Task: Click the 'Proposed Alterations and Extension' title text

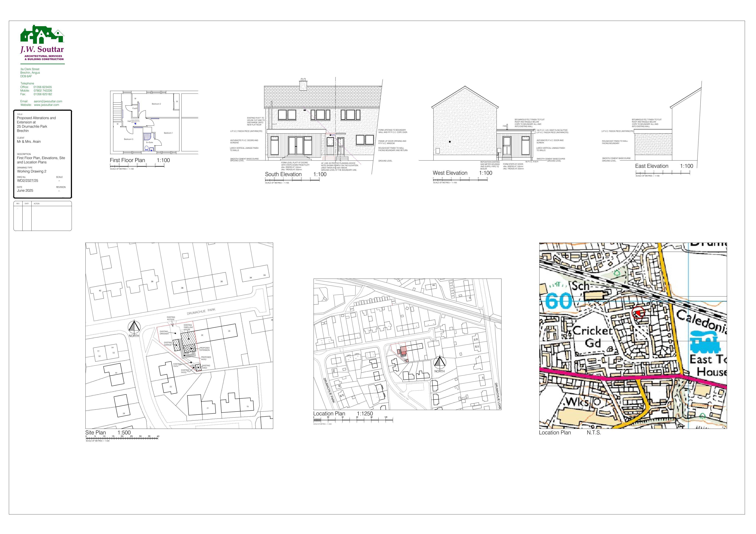Action: pos(36,120)
